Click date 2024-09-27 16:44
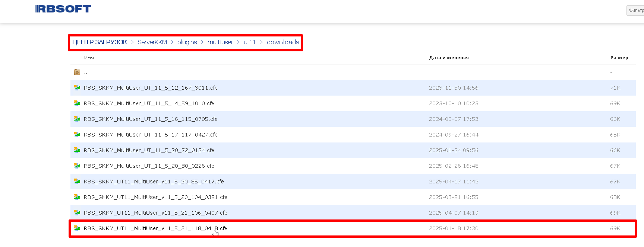 click(454, 135)
